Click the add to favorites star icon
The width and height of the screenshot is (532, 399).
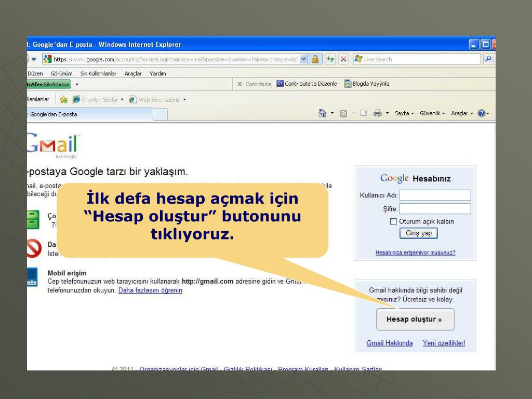[x=63, y=99]
